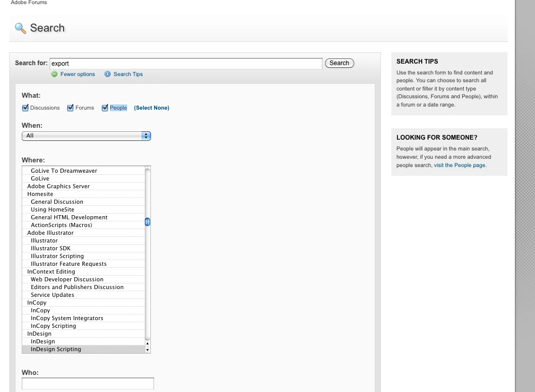Viewport: 535px width, 392px height.
Task: Select the InDesign category entry
Action: coord(84,334)
